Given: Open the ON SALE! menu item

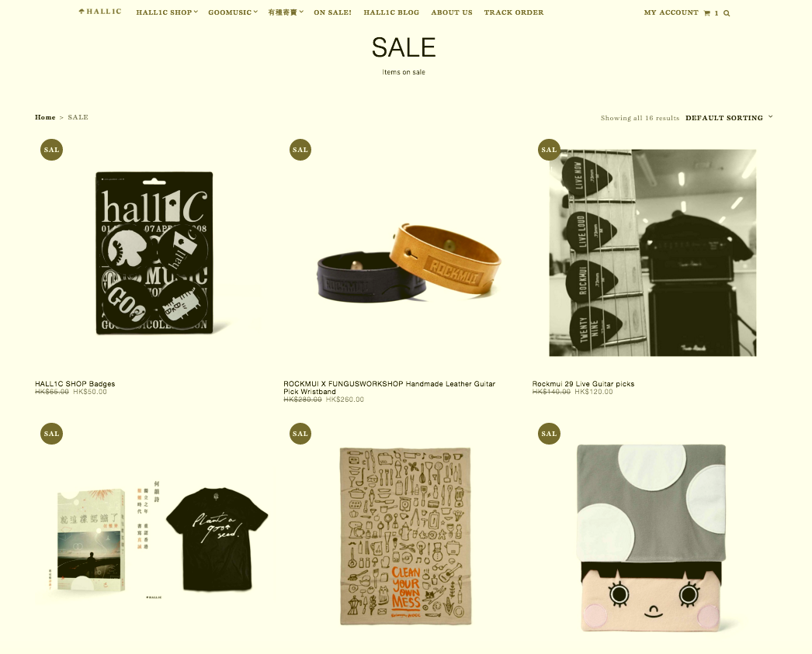Looking at the screenshot, I should pyautogui.click(x=332, y=12).
